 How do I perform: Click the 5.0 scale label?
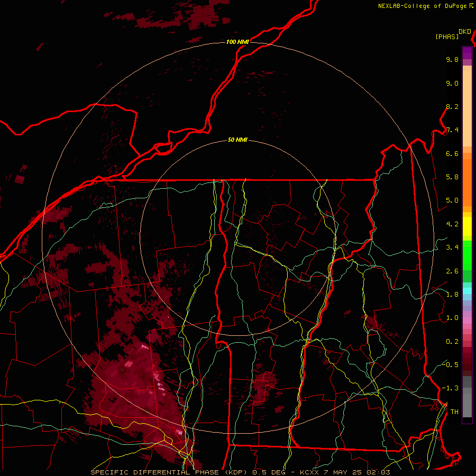(x=452, y=200)
